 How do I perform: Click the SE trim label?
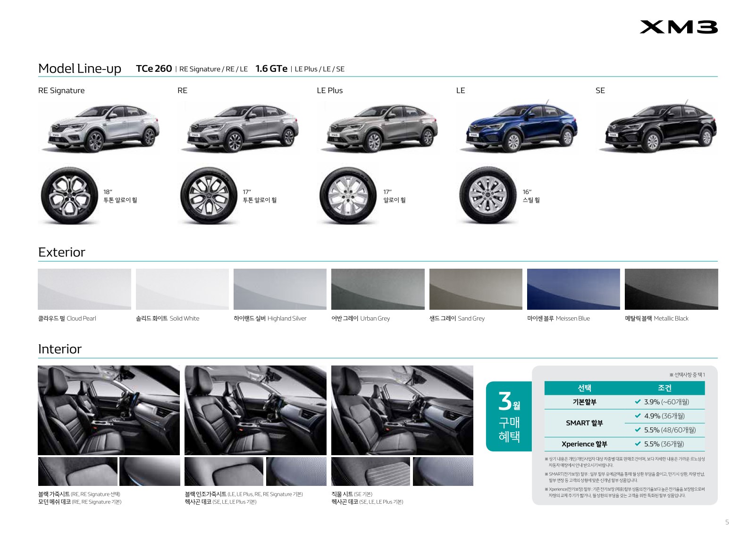point(600,90)
